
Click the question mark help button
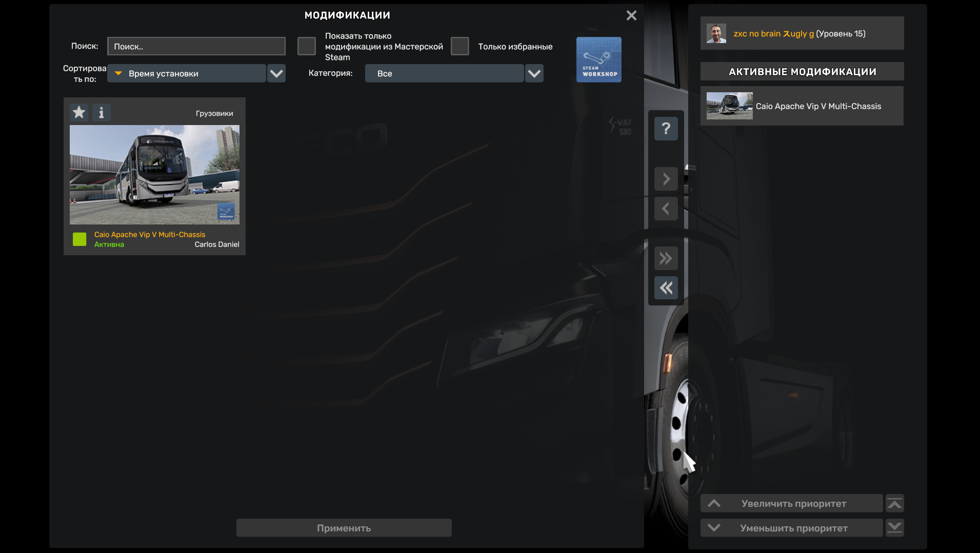click(666, 128)
